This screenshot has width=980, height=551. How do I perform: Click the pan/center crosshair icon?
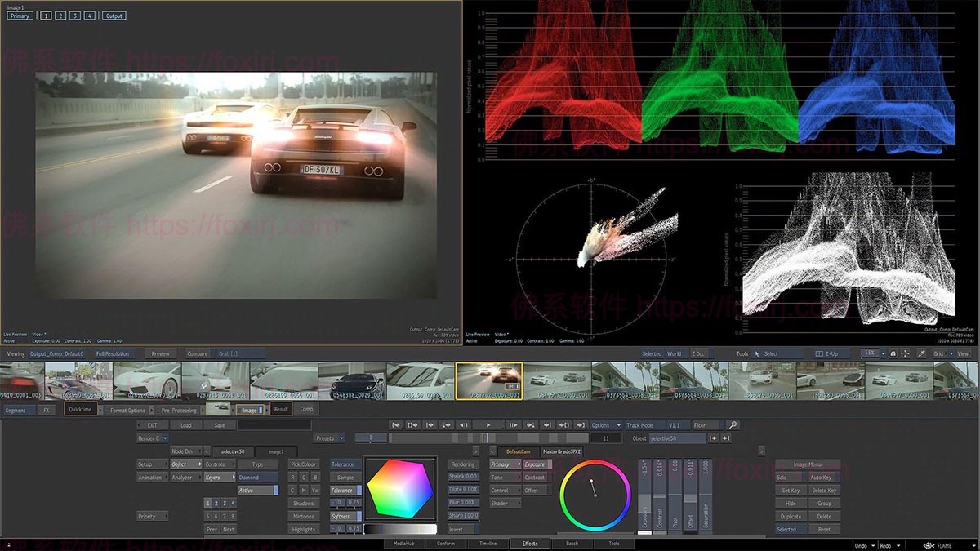coord(906,353)
